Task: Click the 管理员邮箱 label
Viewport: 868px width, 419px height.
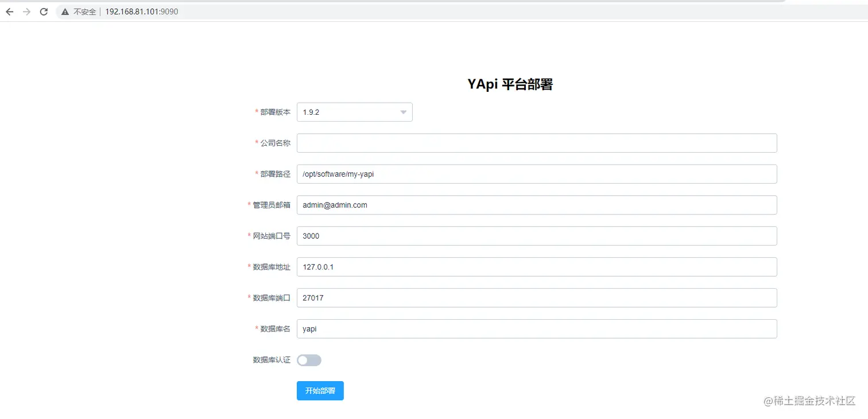Action: click(x=272, y=205)
